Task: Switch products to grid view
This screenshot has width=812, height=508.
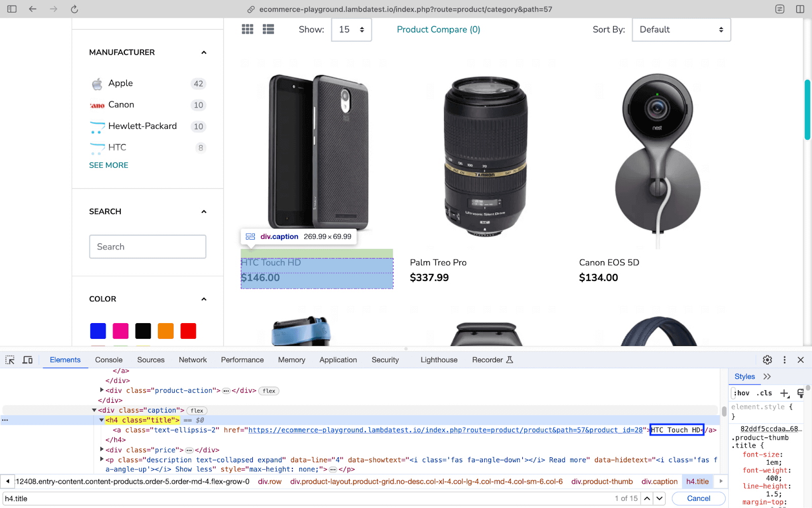Action: (248, 29)
